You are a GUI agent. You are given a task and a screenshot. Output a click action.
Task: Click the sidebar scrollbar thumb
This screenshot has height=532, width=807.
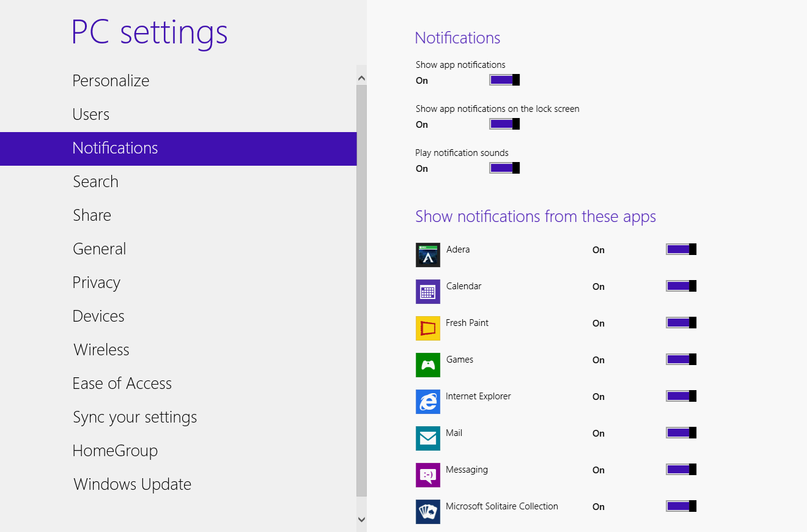[x=361, y=290]
